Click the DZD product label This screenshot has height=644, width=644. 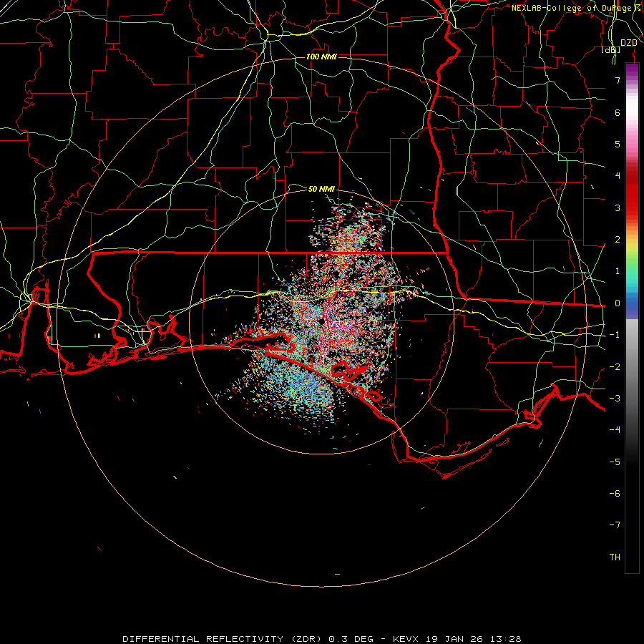pos(628,43)
